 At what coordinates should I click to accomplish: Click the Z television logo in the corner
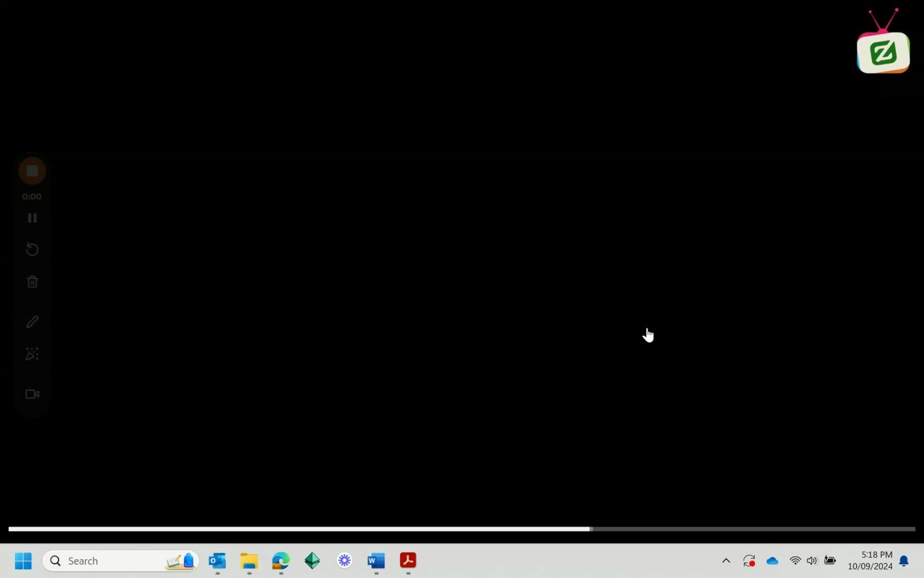[884, 42]
